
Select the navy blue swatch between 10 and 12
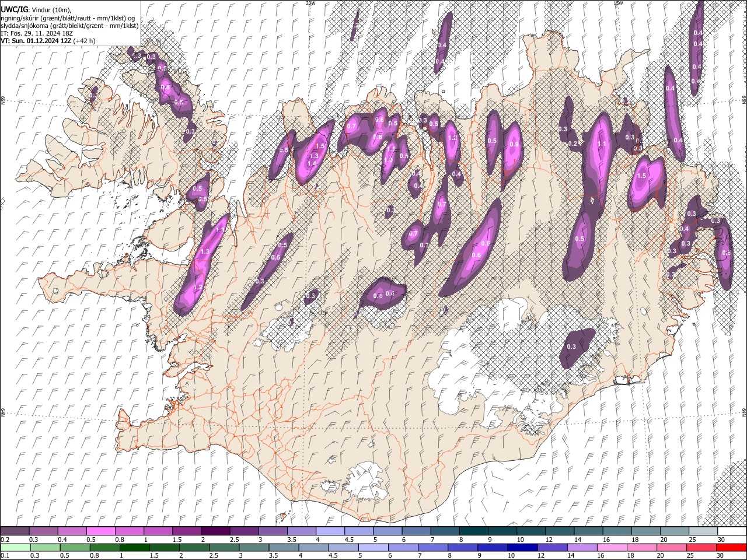tap(522, 547)
